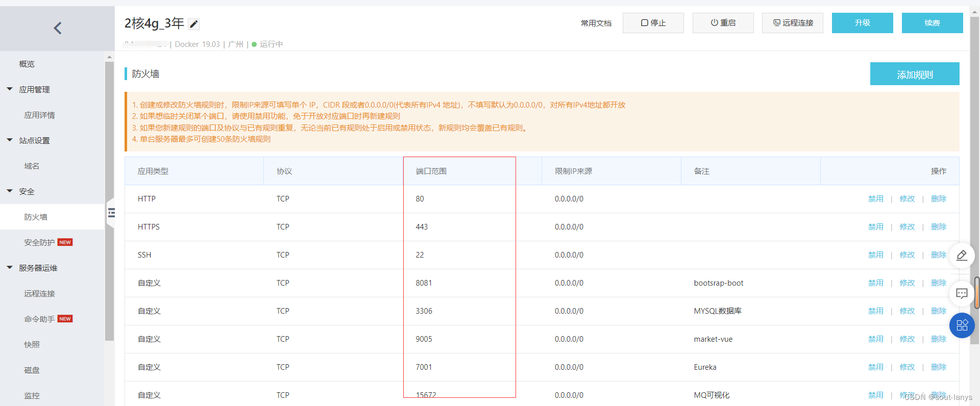Disable the 9005 market-vue rule

point(875,339)
